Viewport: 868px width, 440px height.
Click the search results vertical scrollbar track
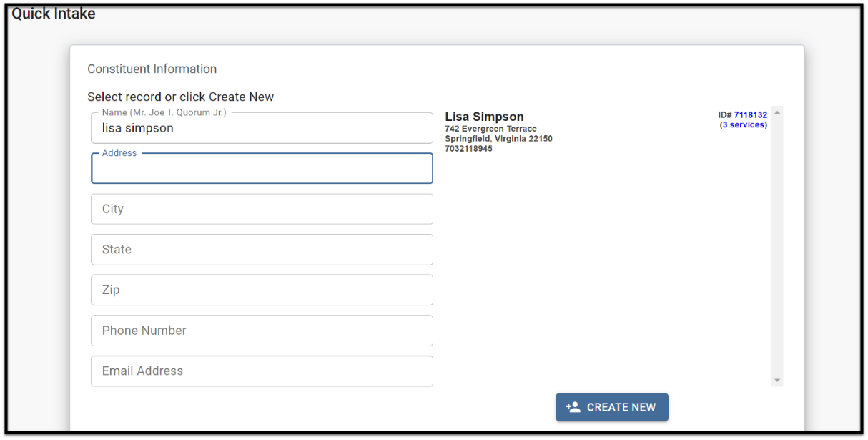pos(777,247)
